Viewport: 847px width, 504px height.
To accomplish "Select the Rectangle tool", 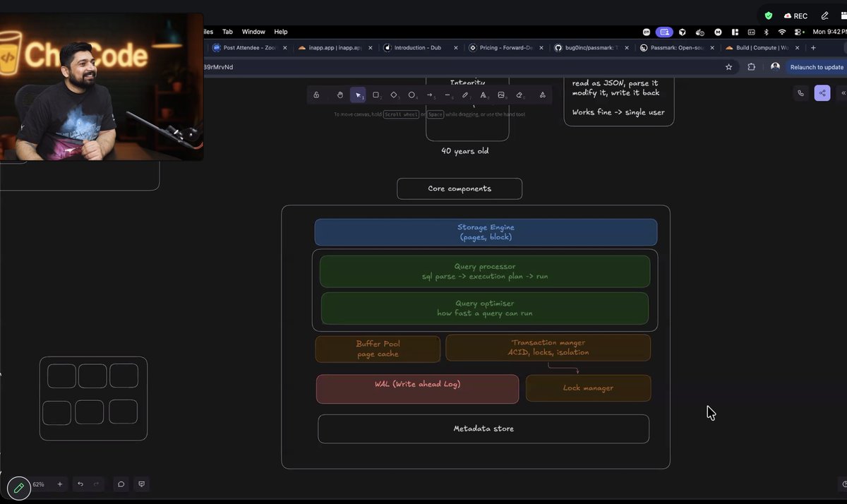I will [376, 95].
